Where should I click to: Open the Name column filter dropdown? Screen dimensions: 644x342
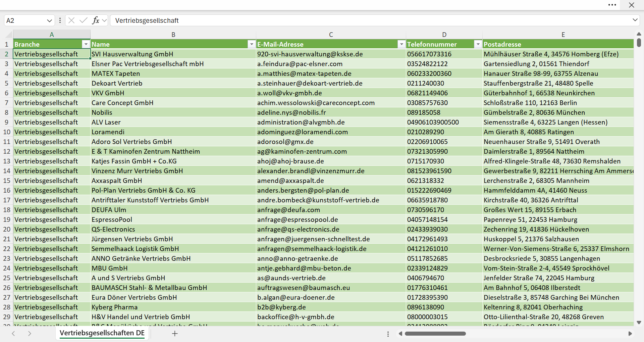252,44
